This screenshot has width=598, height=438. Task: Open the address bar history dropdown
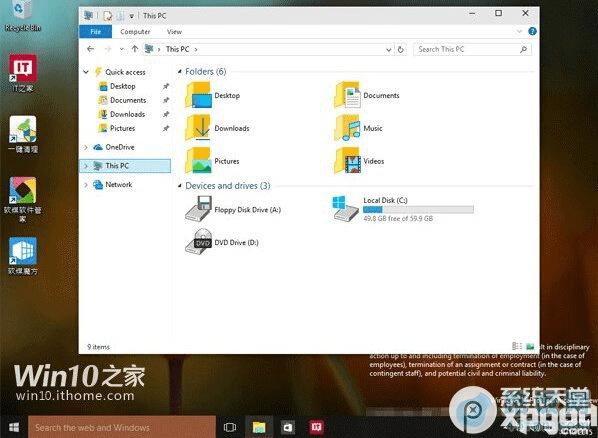[388, 50]
